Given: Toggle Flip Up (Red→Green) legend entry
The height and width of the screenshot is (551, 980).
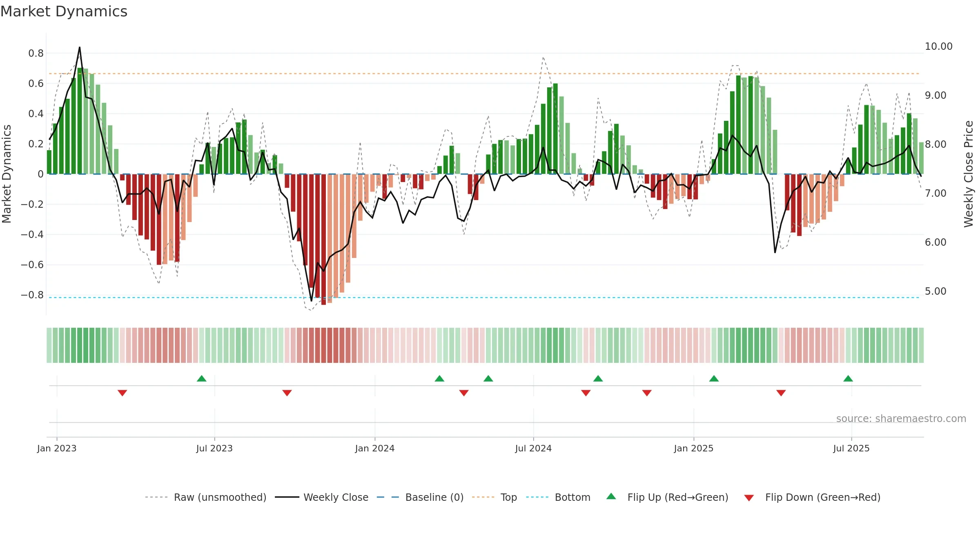Looking at the screenshot, I should pos(667,497).
